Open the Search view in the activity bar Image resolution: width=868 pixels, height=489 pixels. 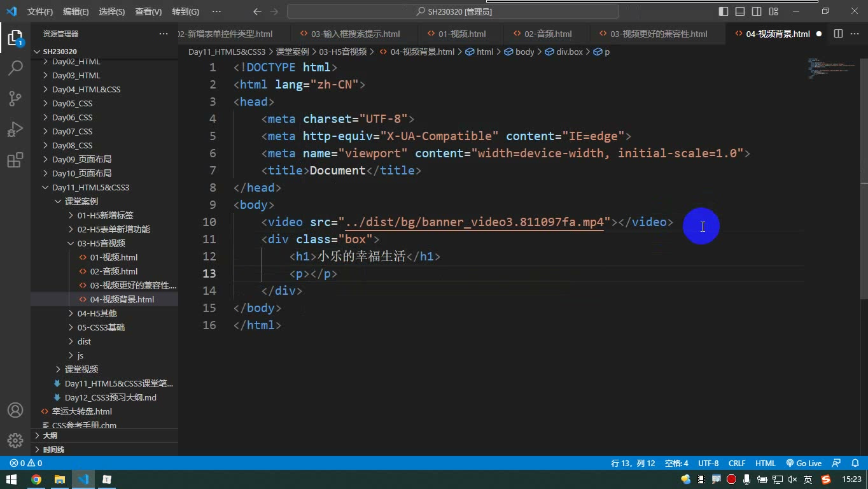point(15,67)
